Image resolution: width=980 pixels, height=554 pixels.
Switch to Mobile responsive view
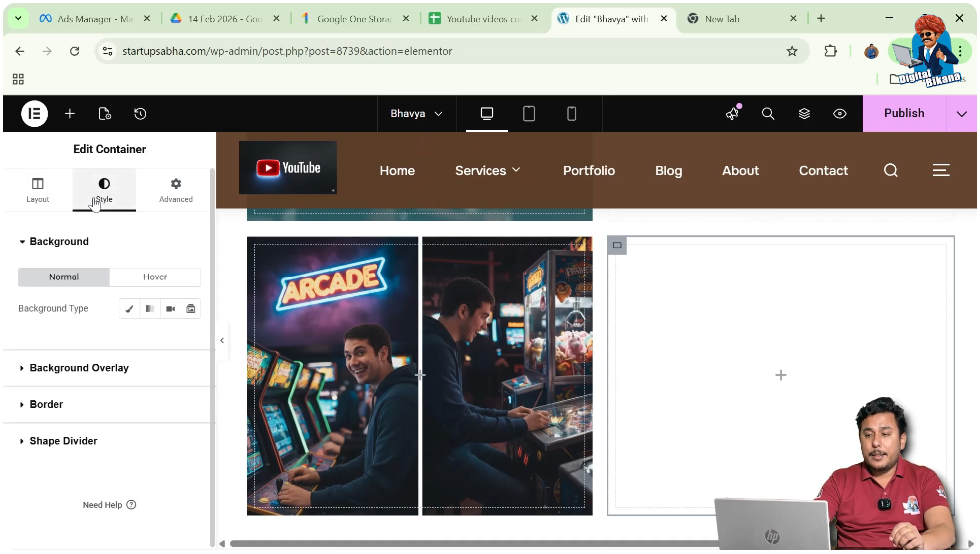(x=571, y=114)
